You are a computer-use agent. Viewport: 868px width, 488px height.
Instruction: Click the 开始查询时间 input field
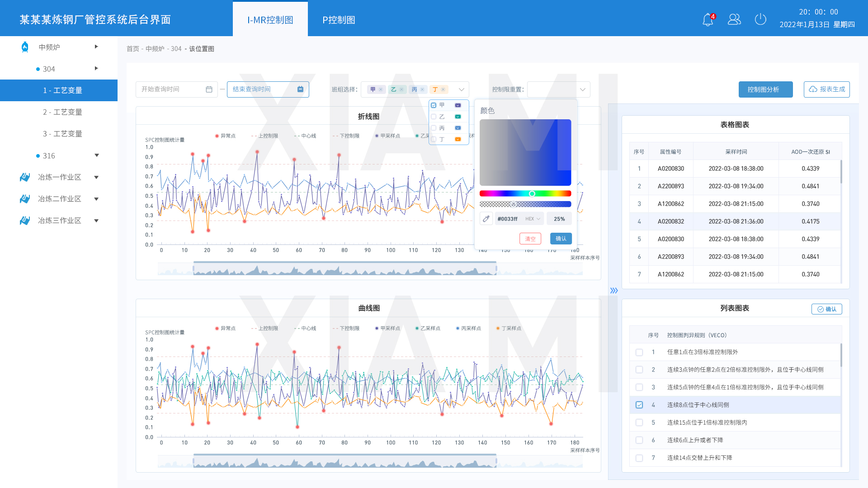(x=176, y=89)
